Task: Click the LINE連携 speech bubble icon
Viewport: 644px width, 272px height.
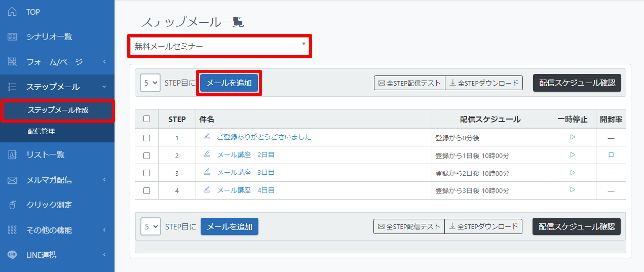Action: click(x=13, y=255)
